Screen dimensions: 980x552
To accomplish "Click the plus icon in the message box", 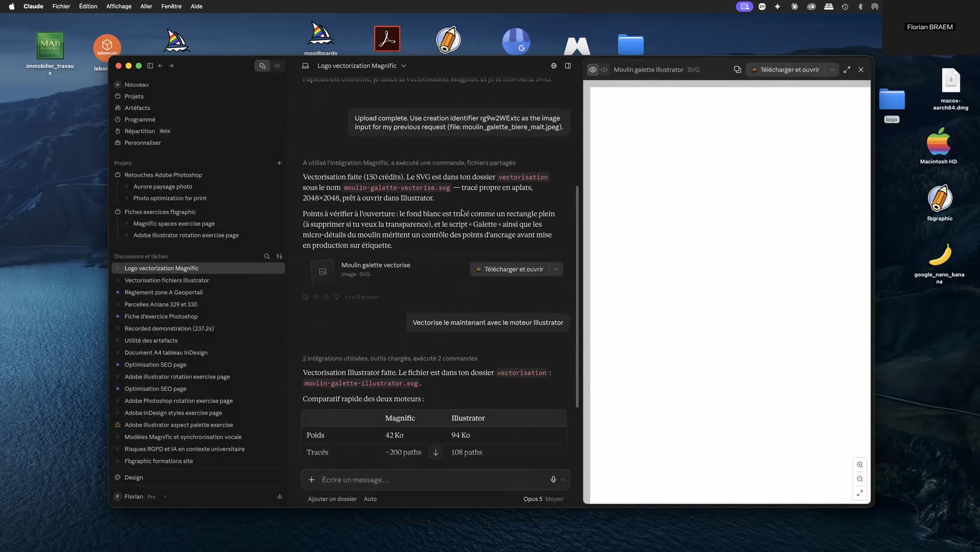I will (311, 480).
